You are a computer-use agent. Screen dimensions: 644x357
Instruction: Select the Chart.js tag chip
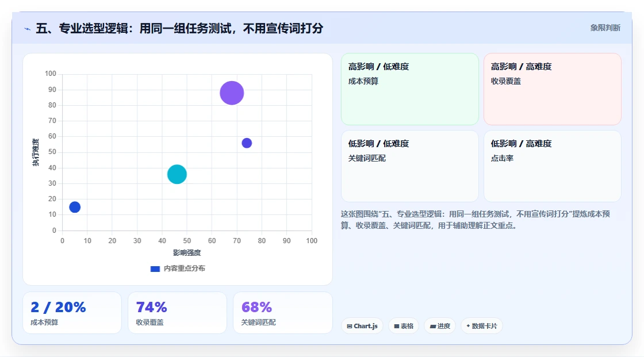pos(362,326)
